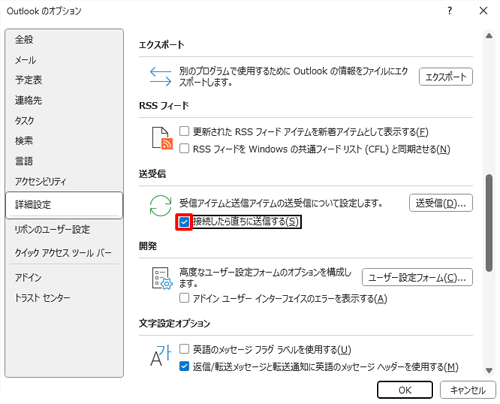Select アクセシビリティ in the options sidebar
This screenshot has width=500, height=404.
click(x=64, y=181)
